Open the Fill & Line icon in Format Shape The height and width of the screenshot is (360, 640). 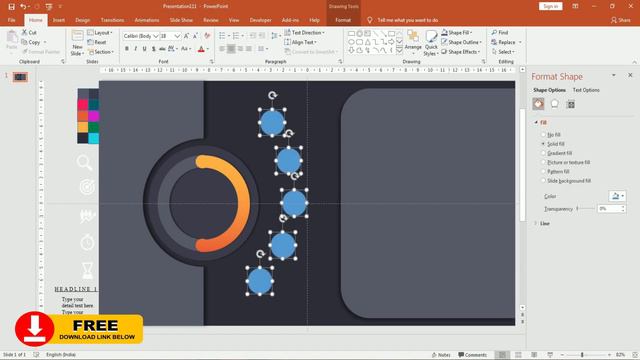[538, 104]
